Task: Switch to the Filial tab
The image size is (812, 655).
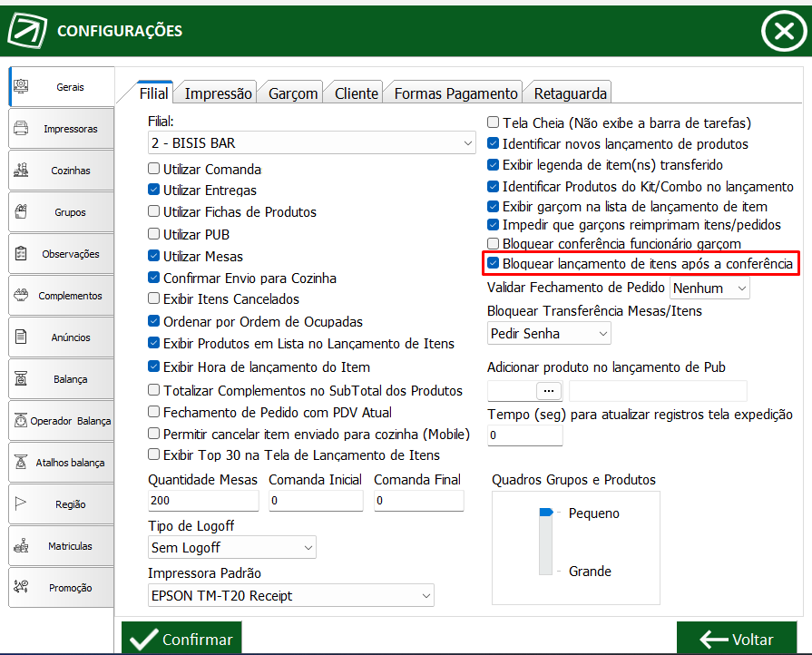Action: [x=154, y=93]
